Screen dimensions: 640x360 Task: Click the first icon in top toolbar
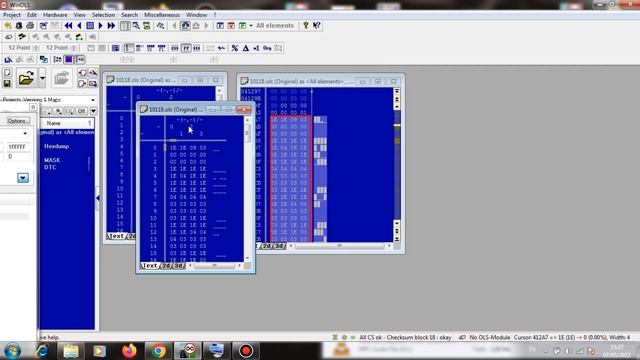pyautogui.click(x=8, y=25)
